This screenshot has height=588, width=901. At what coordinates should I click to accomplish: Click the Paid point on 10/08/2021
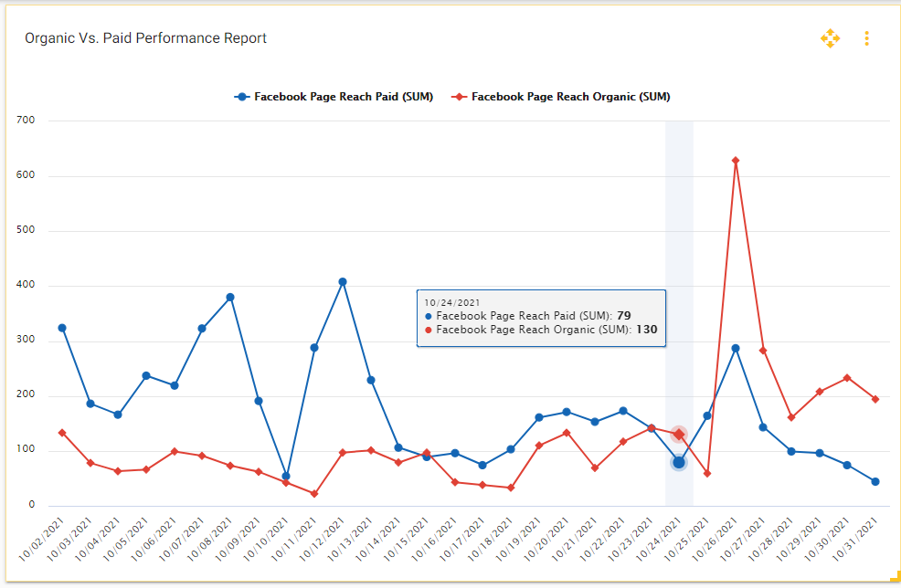click(230, 298)
